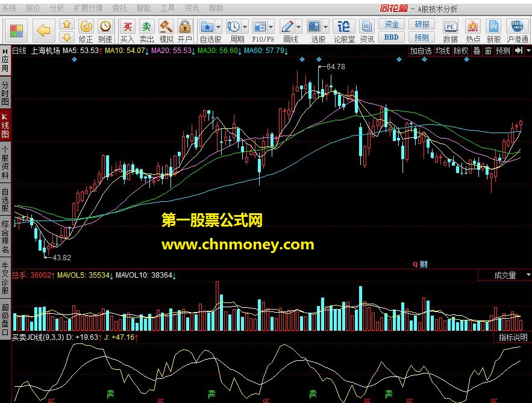The image size is (532, 403).
Task: Open the F10/F9 info icon
Action: pos(260,27)
